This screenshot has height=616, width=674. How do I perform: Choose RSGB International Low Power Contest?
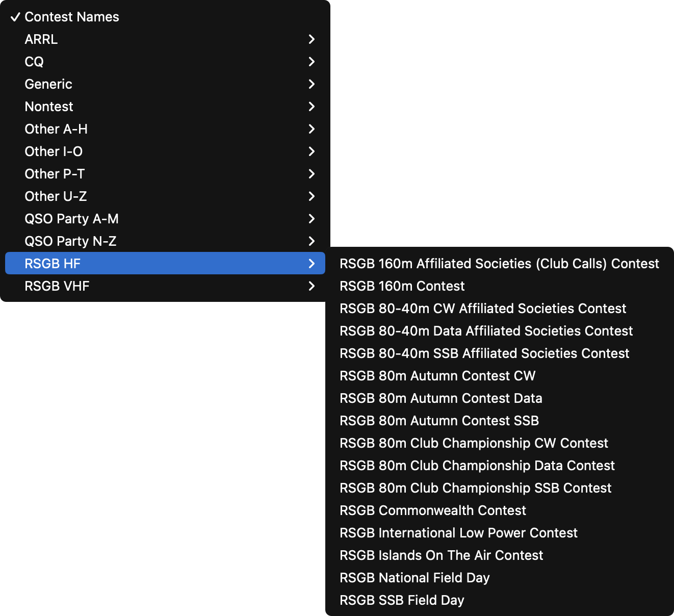click(x=500, y=533)
